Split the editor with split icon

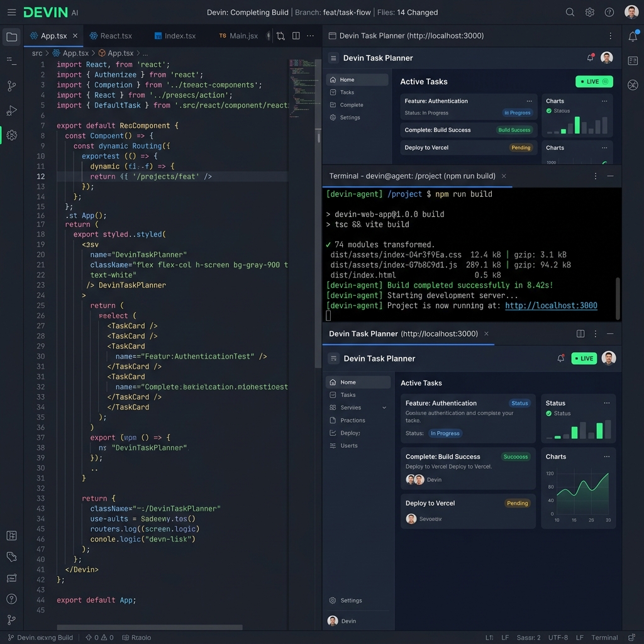click(x=296, y=36)
